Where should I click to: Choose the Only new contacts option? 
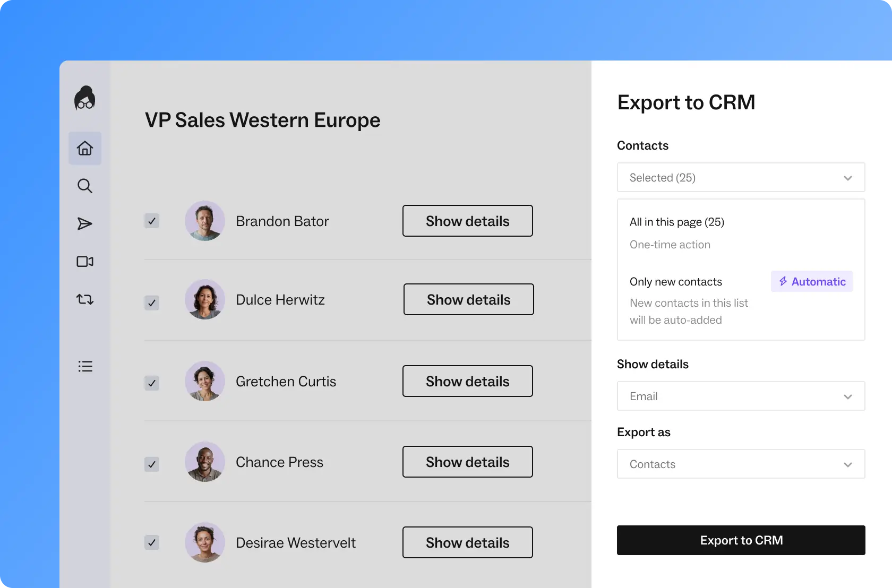[x=676, y=282]
